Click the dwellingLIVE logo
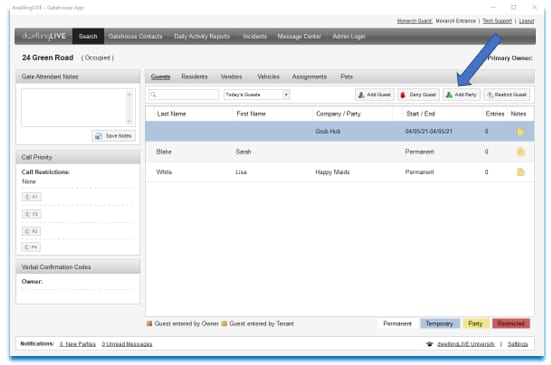The height and width of the screenshot is (365, 551). tap(44, 36)
